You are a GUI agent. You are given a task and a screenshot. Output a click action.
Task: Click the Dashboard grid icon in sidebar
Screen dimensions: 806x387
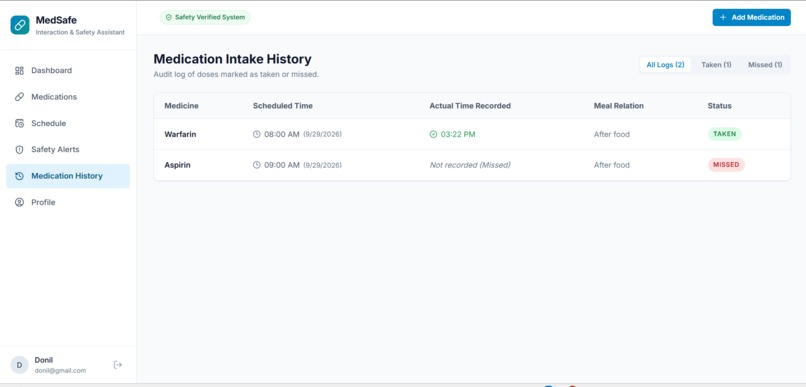pos(19,70)
